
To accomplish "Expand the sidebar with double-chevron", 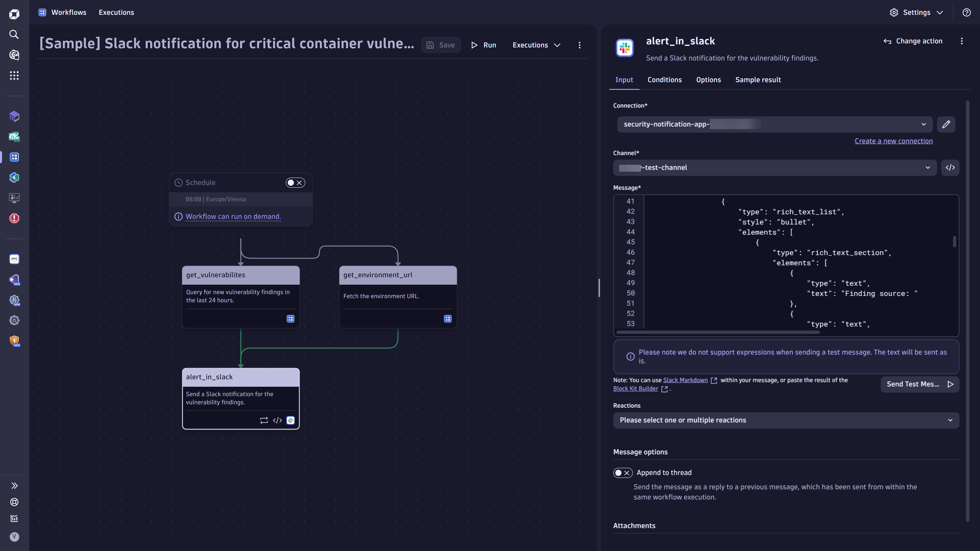I will (x=14, y=486).
